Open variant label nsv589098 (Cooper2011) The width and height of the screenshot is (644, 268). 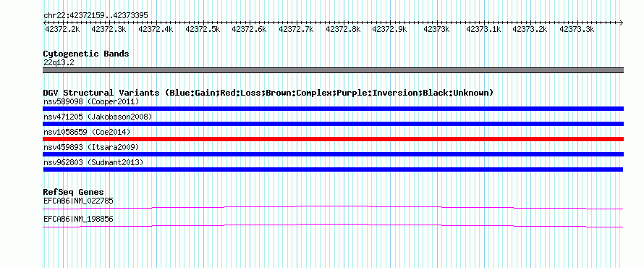[91, 101]
